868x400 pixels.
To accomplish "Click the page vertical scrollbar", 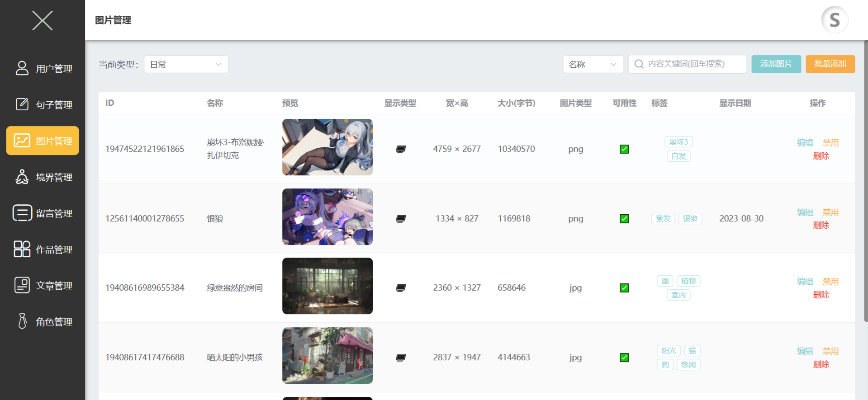I will pyautogui.click(x=866, y=181).
